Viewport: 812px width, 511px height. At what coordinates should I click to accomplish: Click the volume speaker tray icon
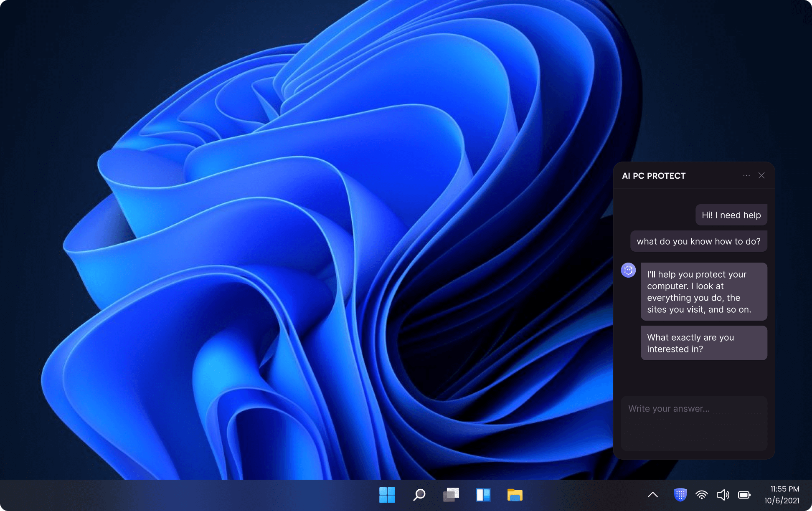point(723,495)
